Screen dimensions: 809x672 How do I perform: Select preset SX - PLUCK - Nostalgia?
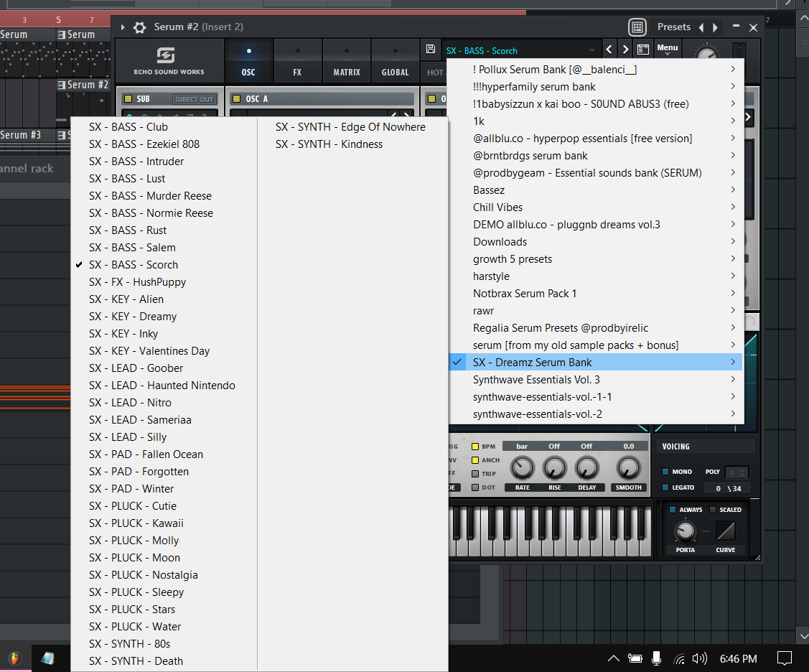click(164, 575)
